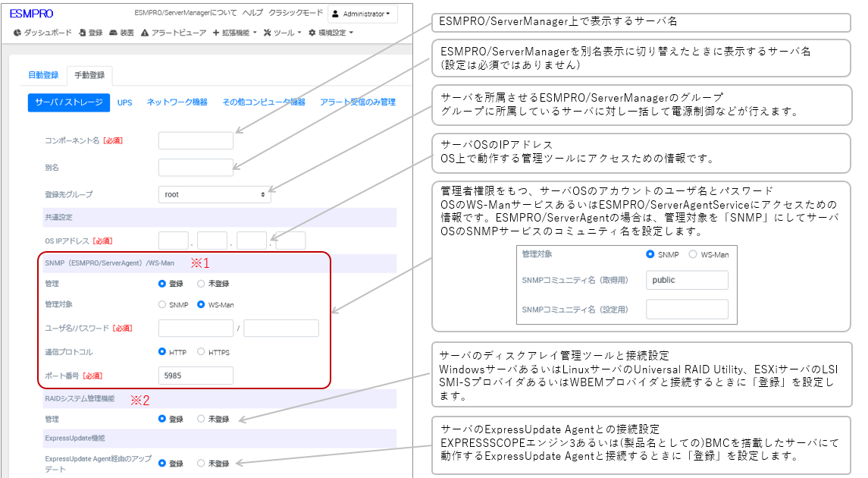Open the ヘルプ link
The width and height of the screenshot is (868, 478).
252,13
